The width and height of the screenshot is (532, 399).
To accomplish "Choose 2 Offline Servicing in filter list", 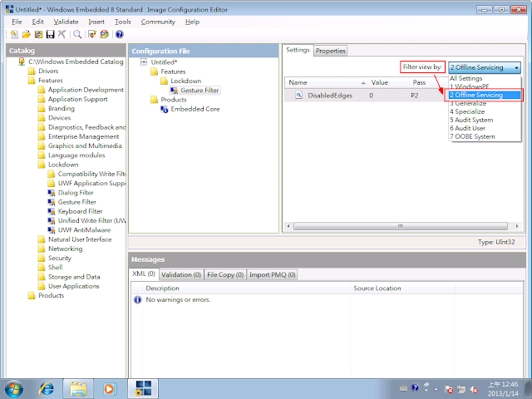I will tap(485, 95).
